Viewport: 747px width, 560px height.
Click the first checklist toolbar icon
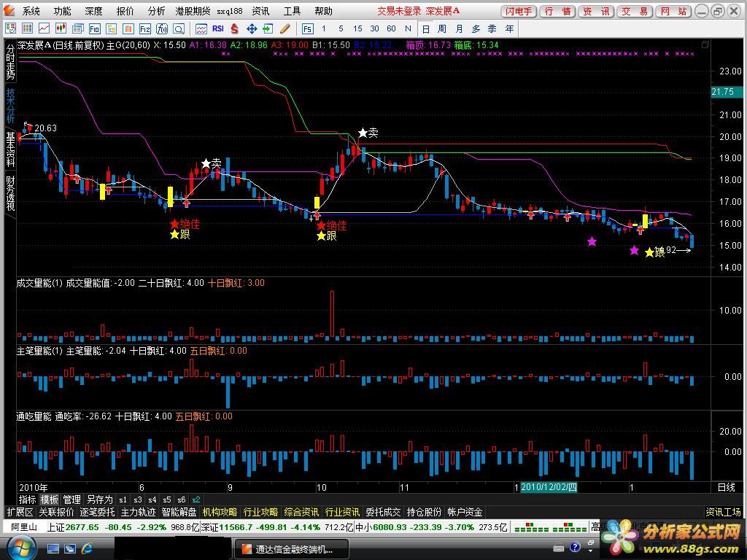pos(10,28)
